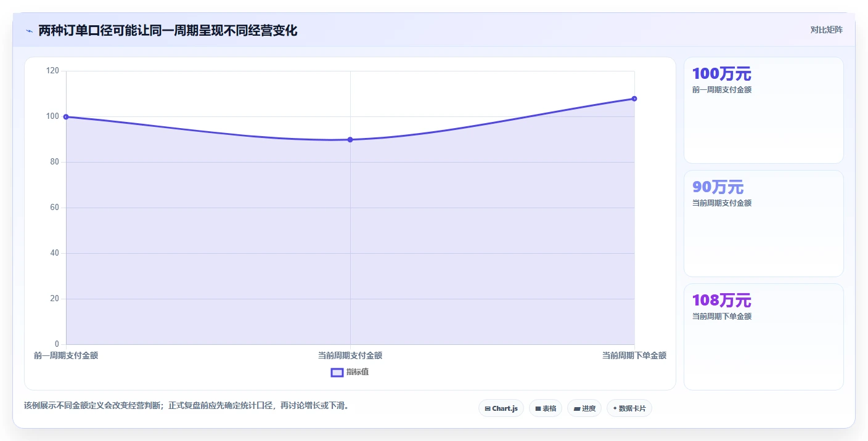Click the 进度 tag icon

click(576, 408)
